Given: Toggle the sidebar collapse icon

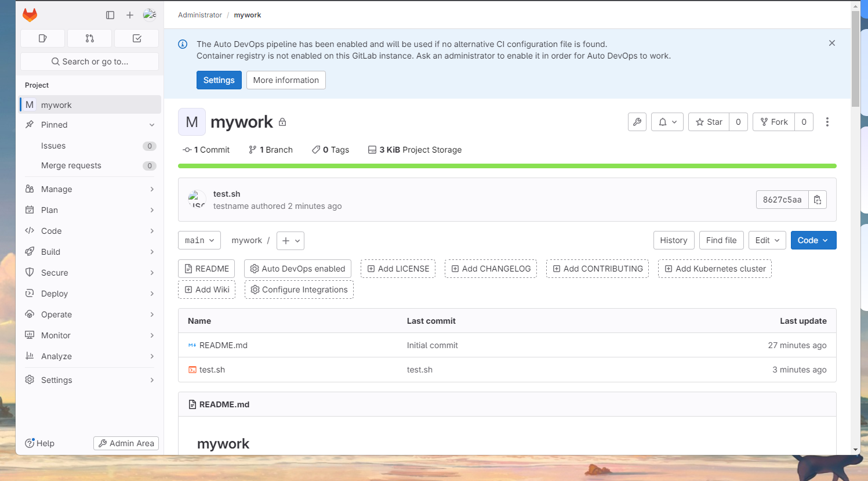Looking at the screenshot, I should [x=110, y=15].
